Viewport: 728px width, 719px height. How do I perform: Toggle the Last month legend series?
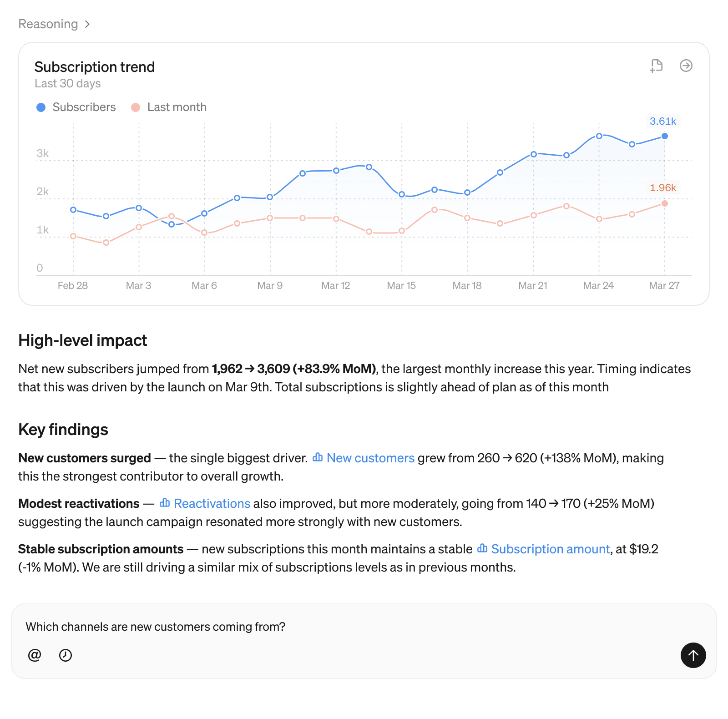coord(177,107)
